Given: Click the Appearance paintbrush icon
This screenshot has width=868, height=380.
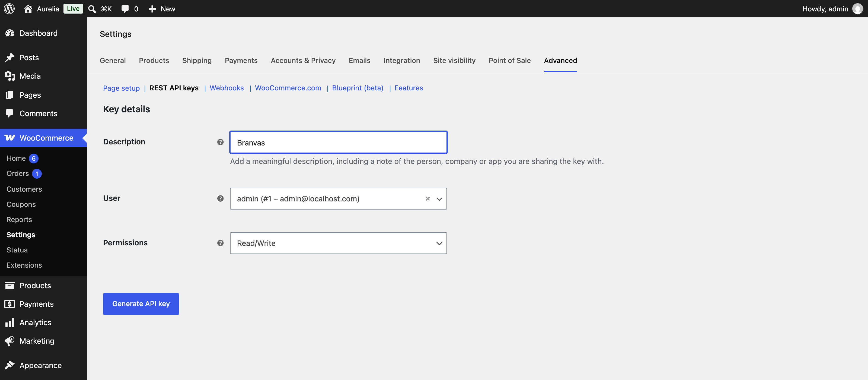Looking at the screenshot, I should (10, 365).
